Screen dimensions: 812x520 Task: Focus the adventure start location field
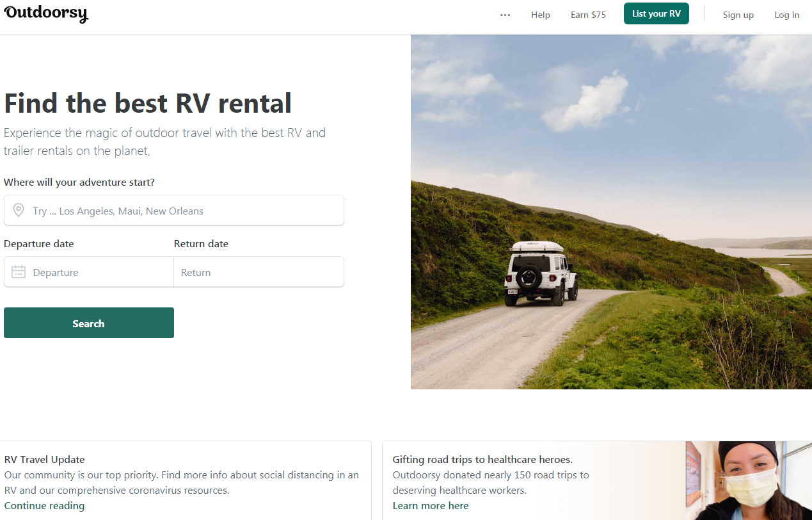tap(174, 211)
